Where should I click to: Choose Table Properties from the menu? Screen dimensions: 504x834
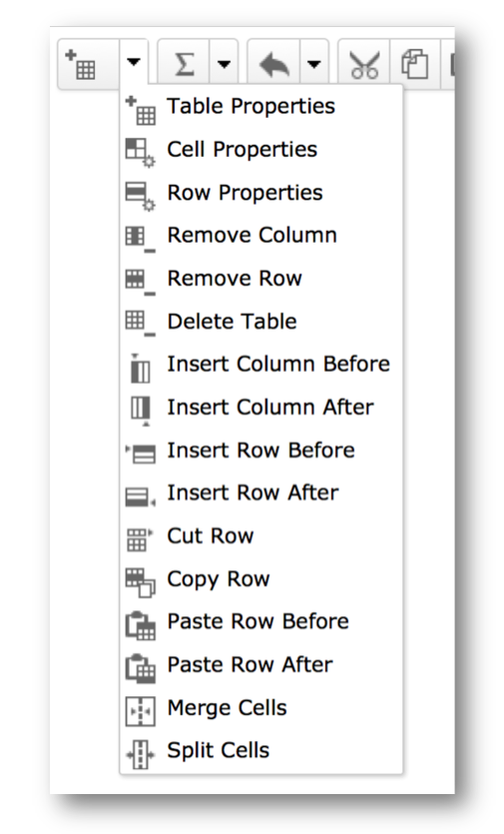(x=260, y=107)
